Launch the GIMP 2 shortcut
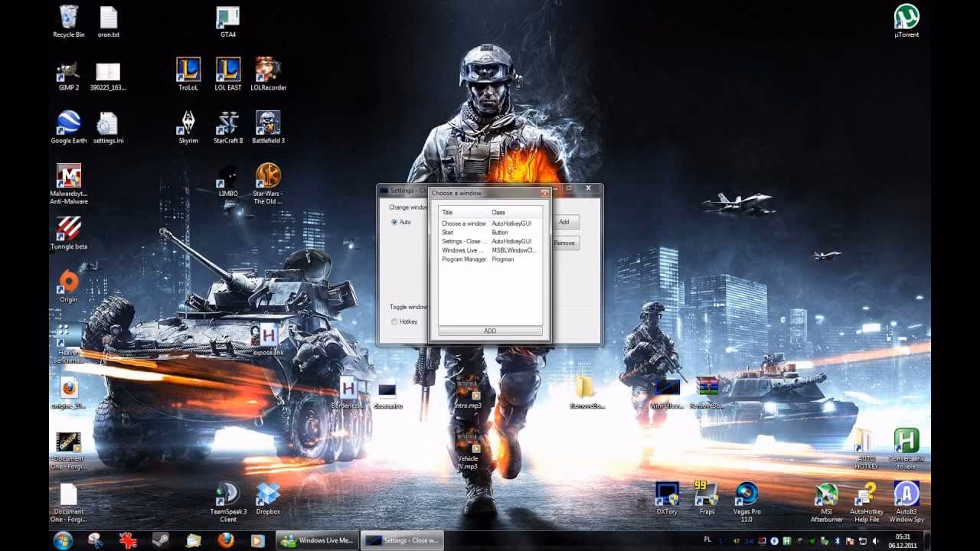 coord(69,74)
